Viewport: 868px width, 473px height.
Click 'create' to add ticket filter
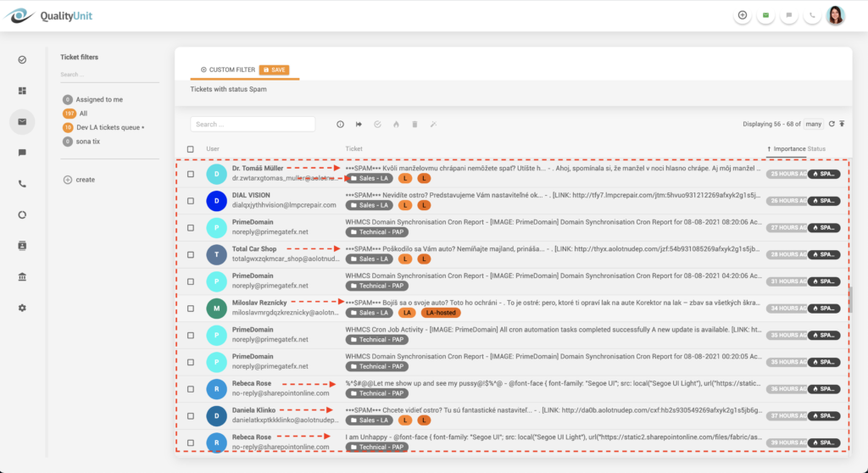point(85,180)
